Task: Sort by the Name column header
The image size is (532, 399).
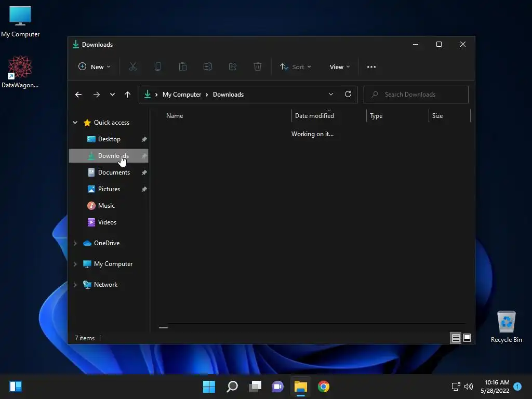Action: (x=175, y=116)
